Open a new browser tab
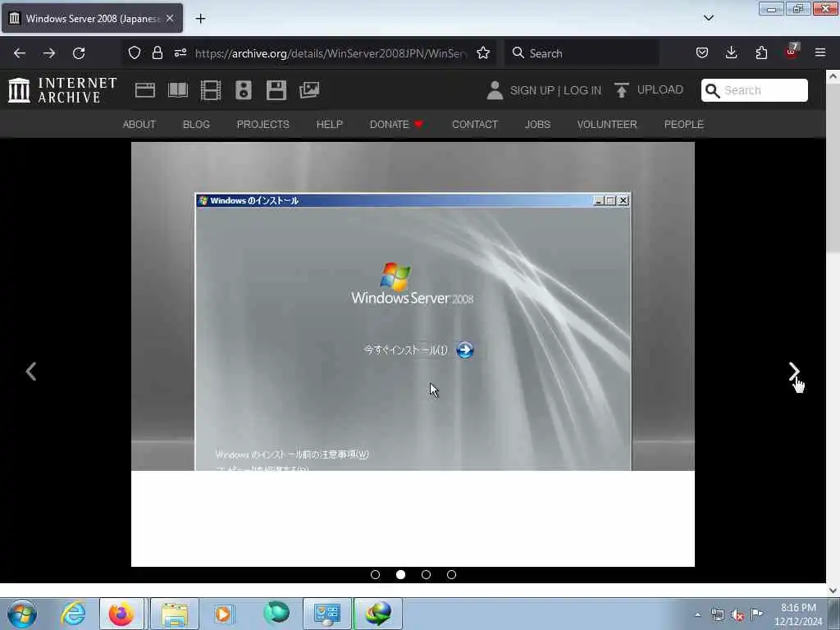The image size is (840, 630). pos(200,19)
